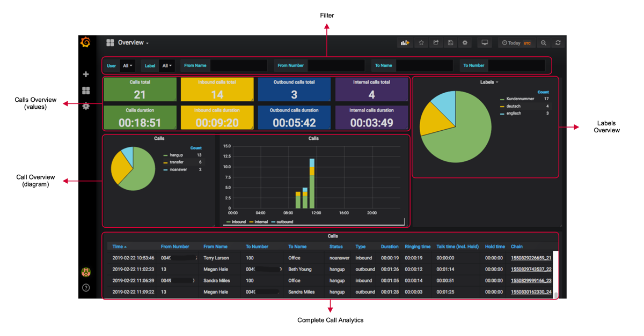Refresh the dashboard
The height and width of the screenshot is (336, 644).
tap(558, 43)
